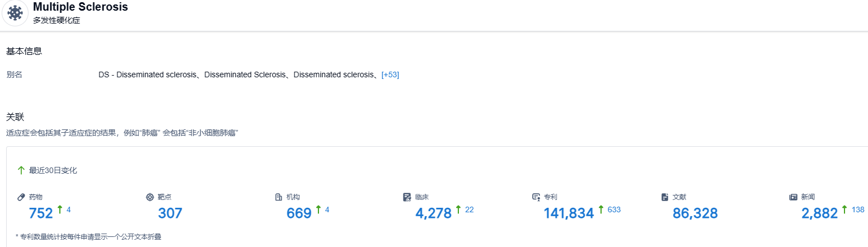Click the target crosshair icon

[x=149, y=197]
